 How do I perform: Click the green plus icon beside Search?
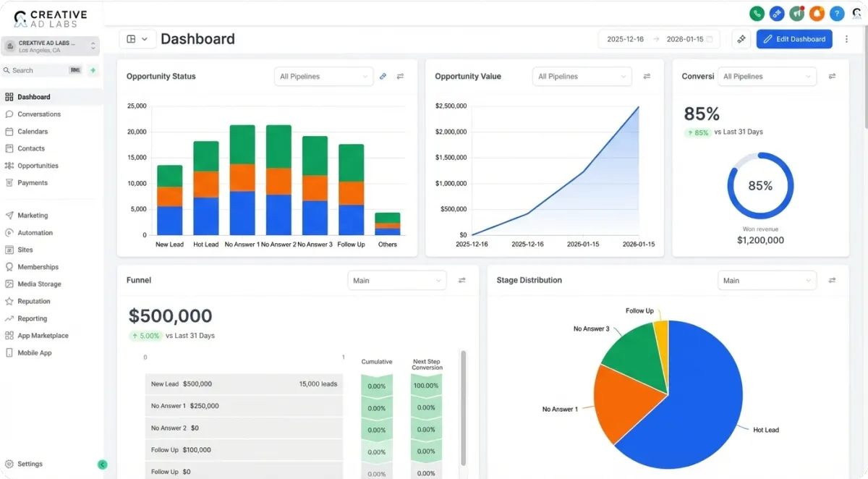tap(93, 70)
